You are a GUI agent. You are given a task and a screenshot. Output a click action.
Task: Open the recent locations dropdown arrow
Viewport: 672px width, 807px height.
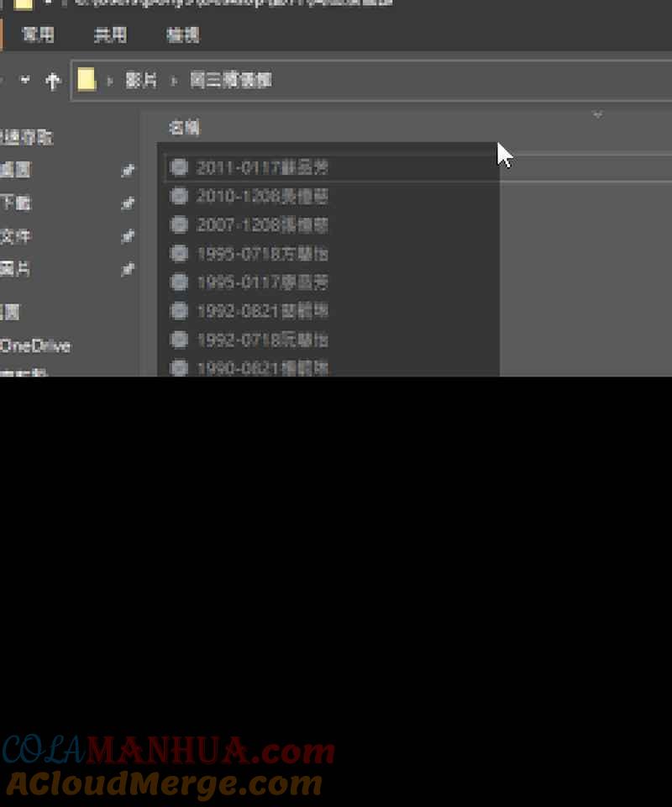pos(25,81)
